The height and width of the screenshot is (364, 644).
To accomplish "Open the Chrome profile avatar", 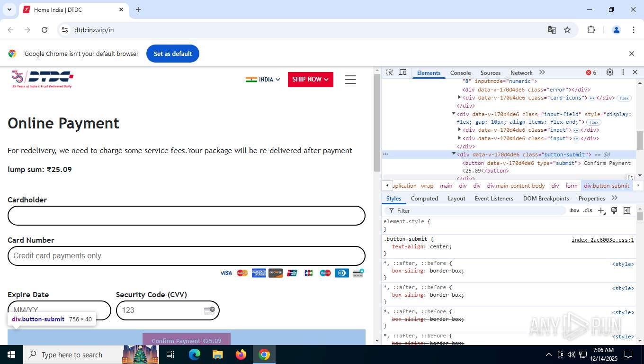I will [617, 30].
